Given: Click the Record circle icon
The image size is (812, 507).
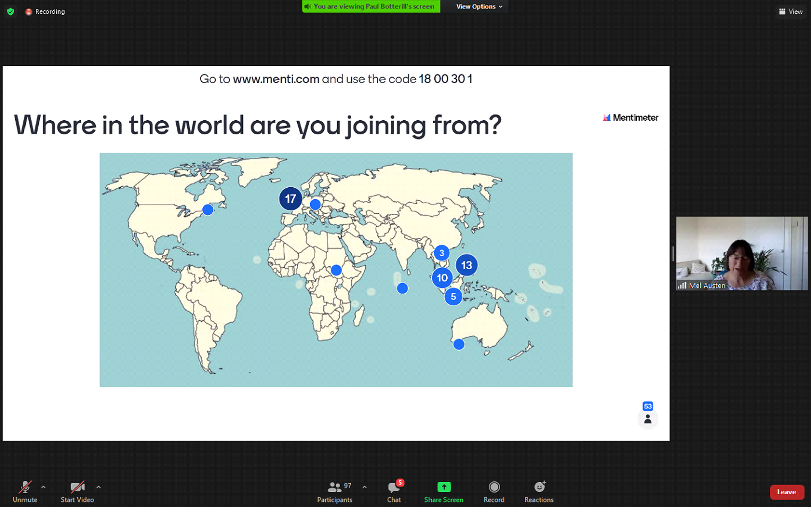Looking at the screenshot, I should 494,487.
